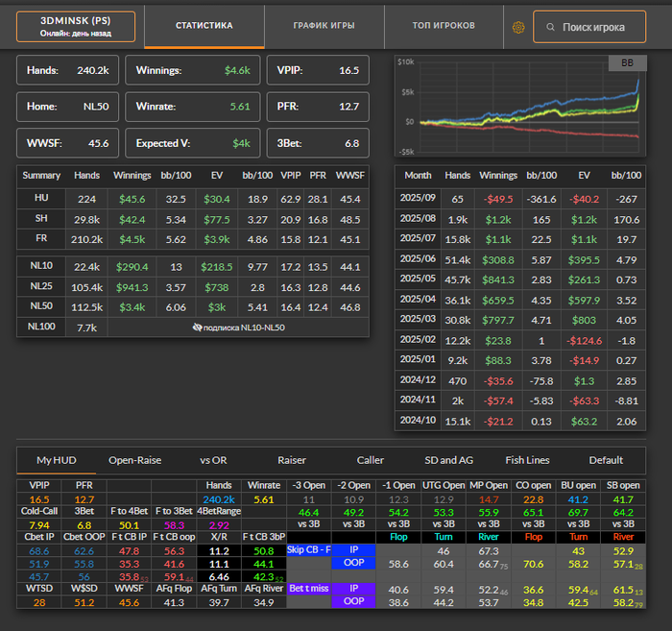Screen dimensions: 672x631
Task: Click the Поиск игрока search field
Action: (x=595, y=28)
